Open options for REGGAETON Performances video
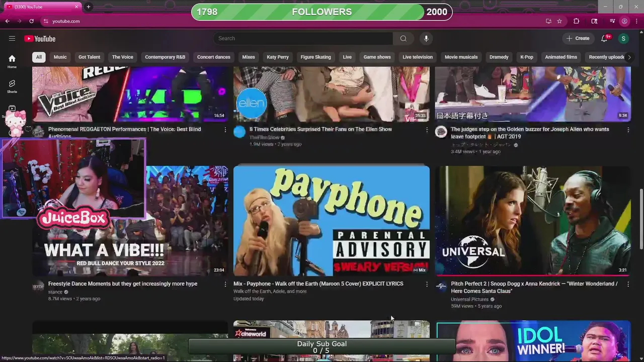The height and width of the screenshot is (362, 644). click(x=225, y=130)
